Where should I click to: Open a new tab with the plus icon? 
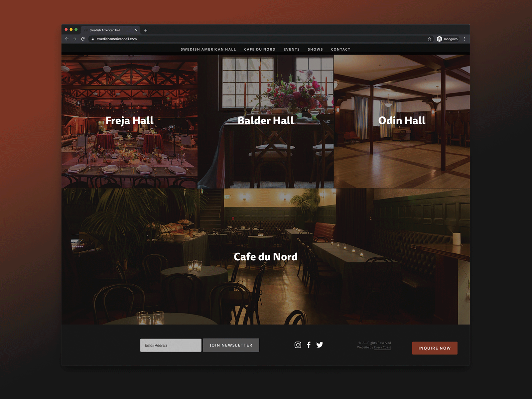click(146, 30)
